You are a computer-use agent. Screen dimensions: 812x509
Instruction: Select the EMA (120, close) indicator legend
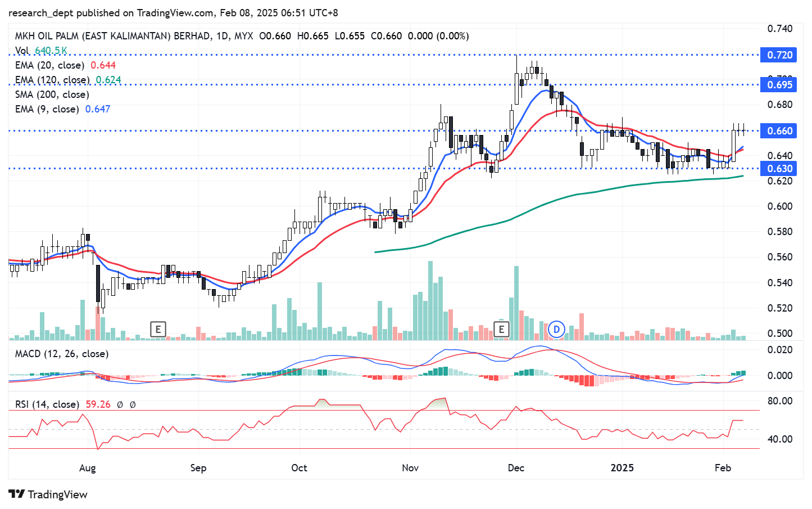(52, 80)
